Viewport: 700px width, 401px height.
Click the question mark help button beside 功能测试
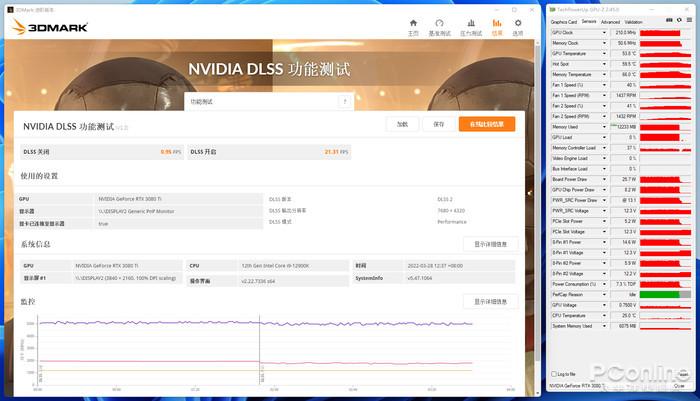(x=345, y=102)
